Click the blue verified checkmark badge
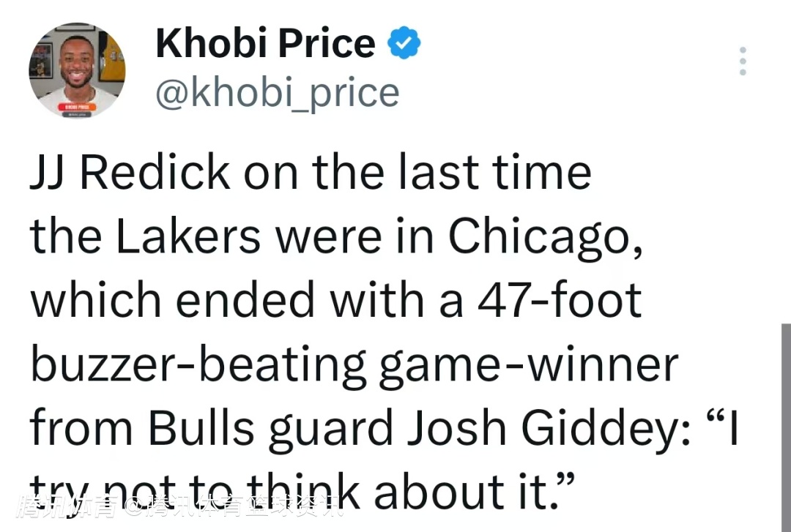This screenshot has height=532, width=791. [404, 44]
